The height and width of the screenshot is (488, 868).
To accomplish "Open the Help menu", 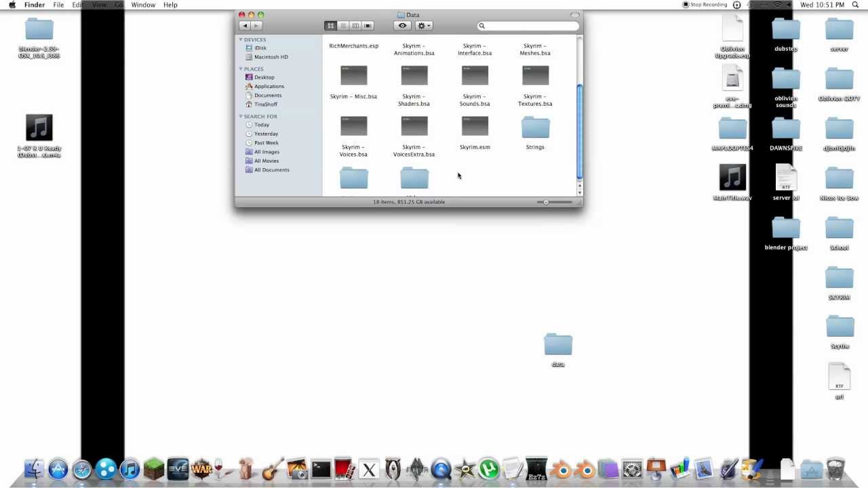I will [170, 5].
